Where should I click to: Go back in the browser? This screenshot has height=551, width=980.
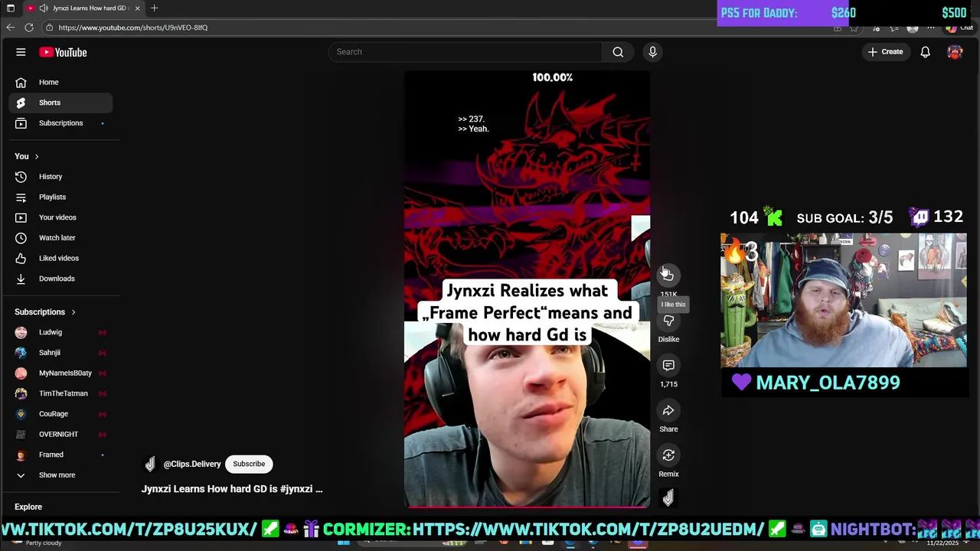[x=10, y=28]
